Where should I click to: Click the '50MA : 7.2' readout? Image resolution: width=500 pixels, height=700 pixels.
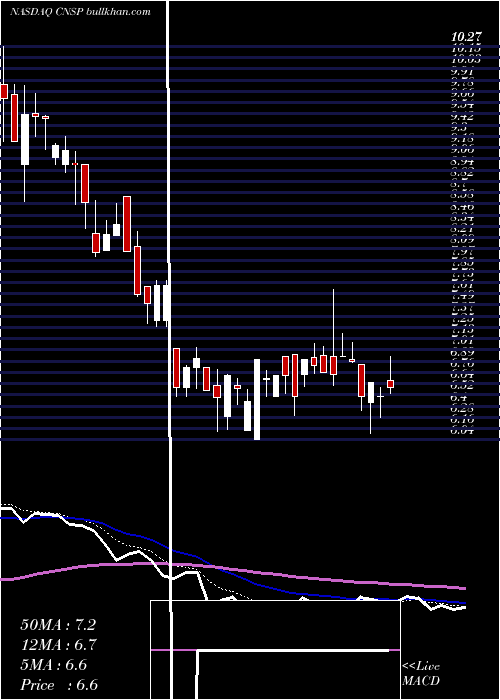pos(58,625)
